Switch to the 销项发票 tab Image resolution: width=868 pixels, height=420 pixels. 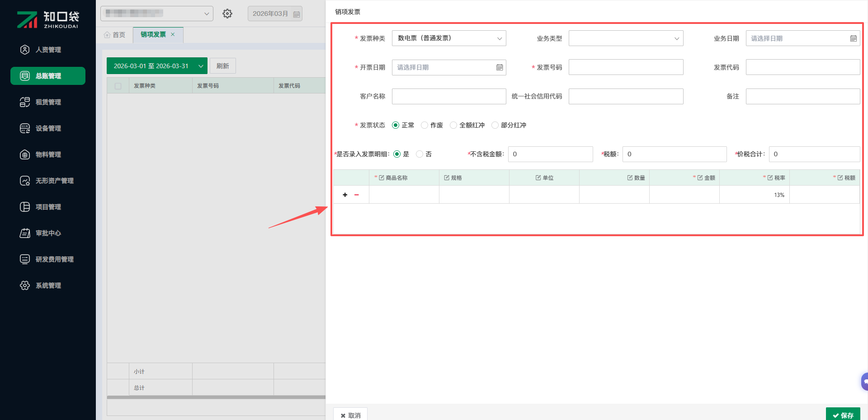(x=158, y=35)
